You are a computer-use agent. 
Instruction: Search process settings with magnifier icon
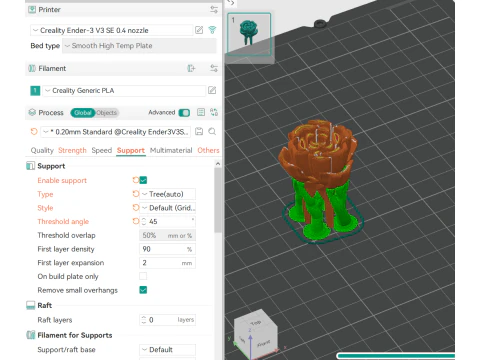pyautogui.click(x=212, y=132)
